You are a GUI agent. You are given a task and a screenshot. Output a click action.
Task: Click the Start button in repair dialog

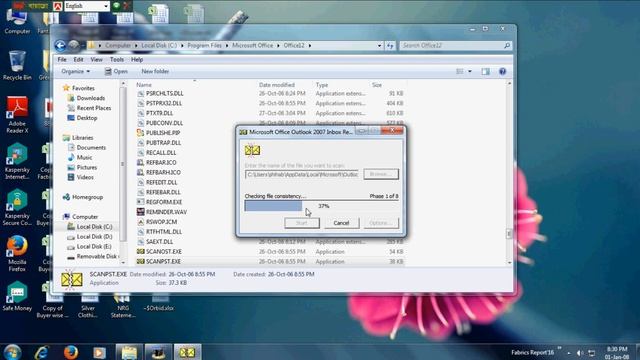(x=302, y=223)
